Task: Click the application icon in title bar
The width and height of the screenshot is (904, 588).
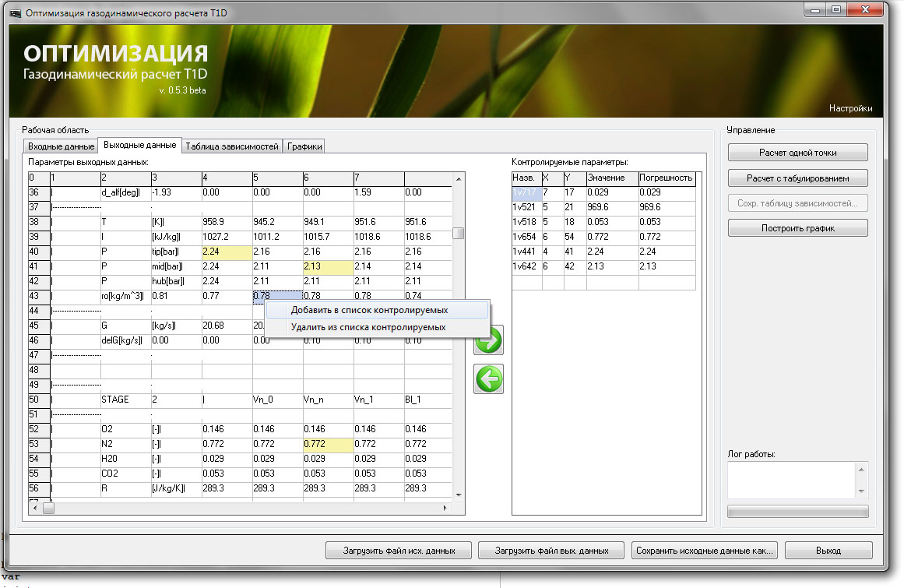Action: [x=16, y=12]
